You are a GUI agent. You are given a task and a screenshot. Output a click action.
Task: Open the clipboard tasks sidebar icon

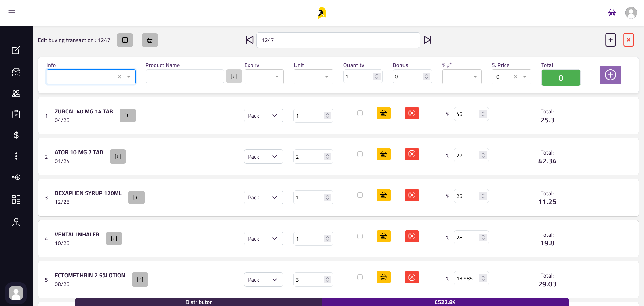[16, 114]
